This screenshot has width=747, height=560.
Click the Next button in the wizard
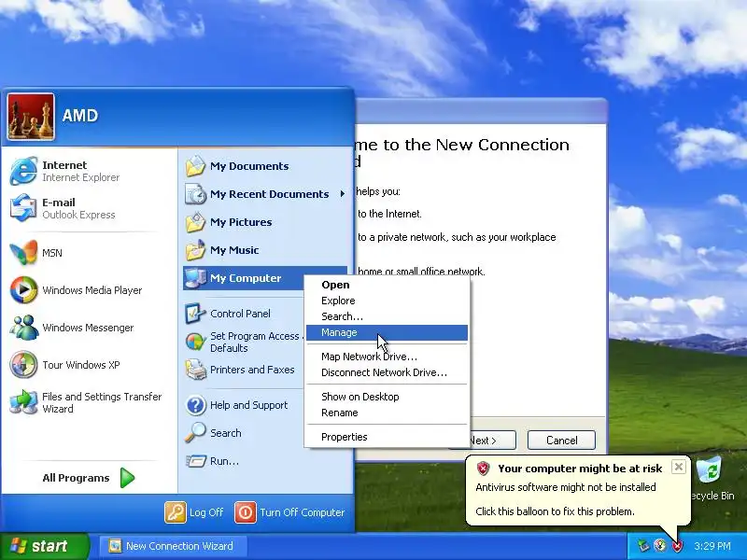click(x=492, y=441)
